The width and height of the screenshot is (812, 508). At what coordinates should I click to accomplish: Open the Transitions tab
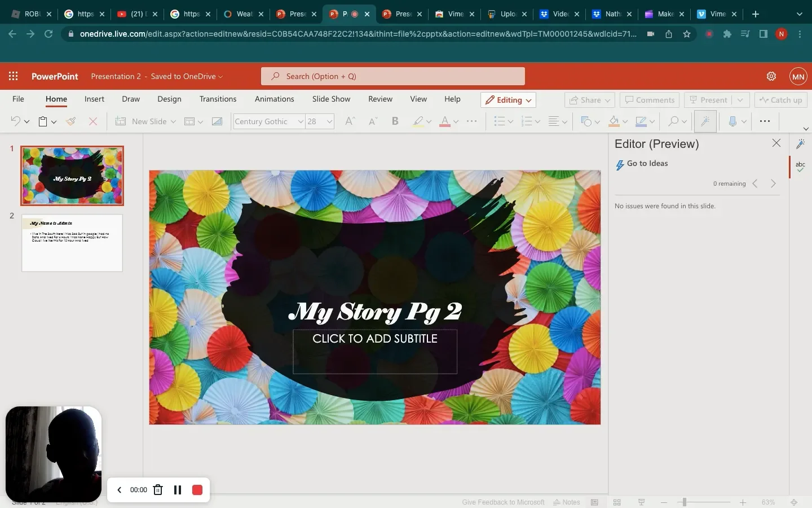click(x=218, y=99)
